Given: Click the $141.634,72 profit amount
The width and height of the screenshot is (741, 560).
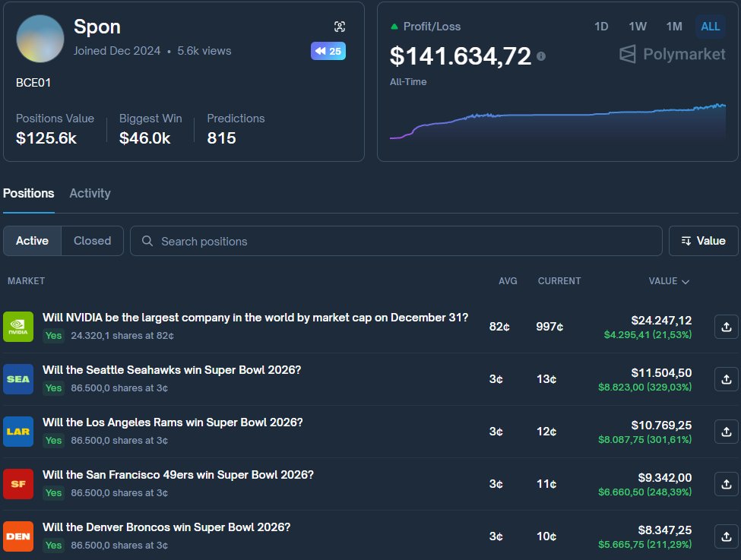Looking at the screenshot, I should (x=461, y=56).
